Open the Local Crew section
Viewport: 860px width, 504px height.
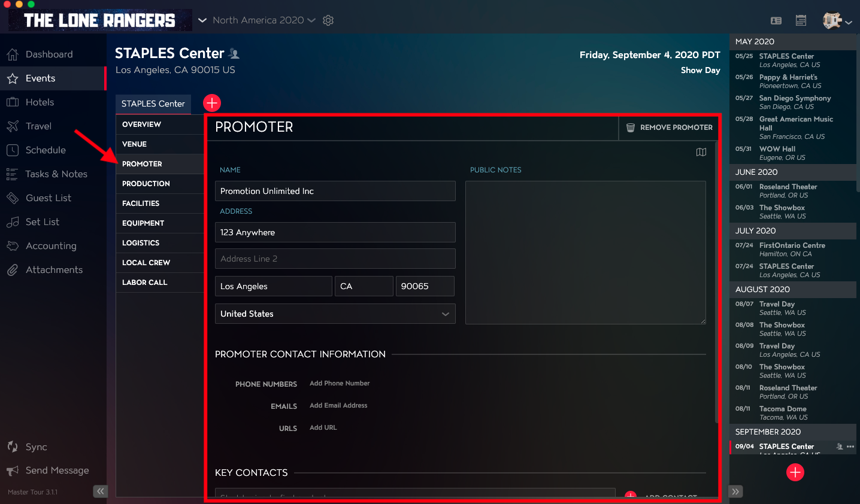point(159,263)
